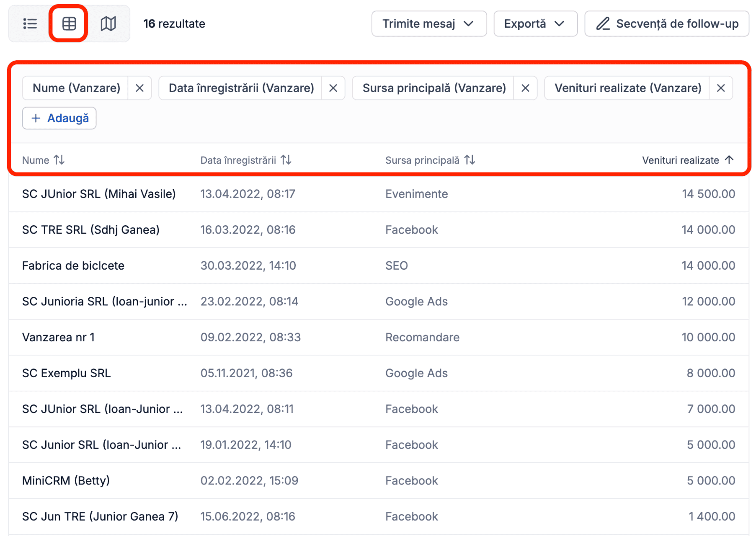756x536 pixels.
Task: Remove Data înregistrării (Vanzare) column chip
Action: [333, 88]
